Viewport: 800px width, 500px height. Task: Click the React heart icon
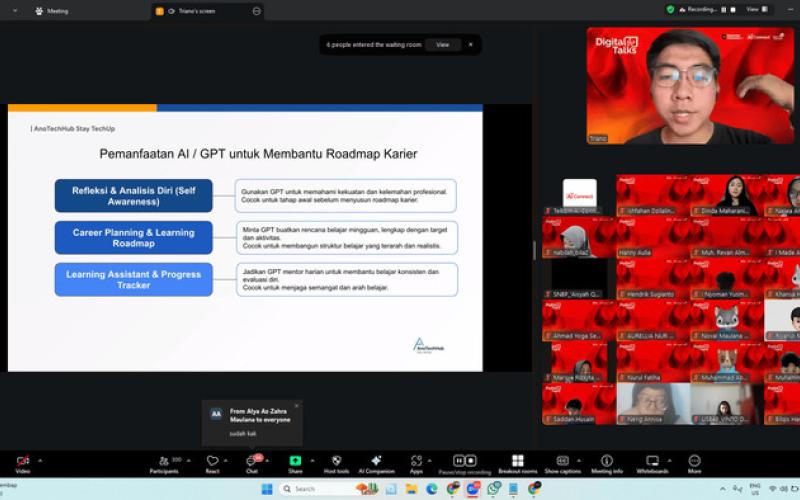[x=212, y=462]
